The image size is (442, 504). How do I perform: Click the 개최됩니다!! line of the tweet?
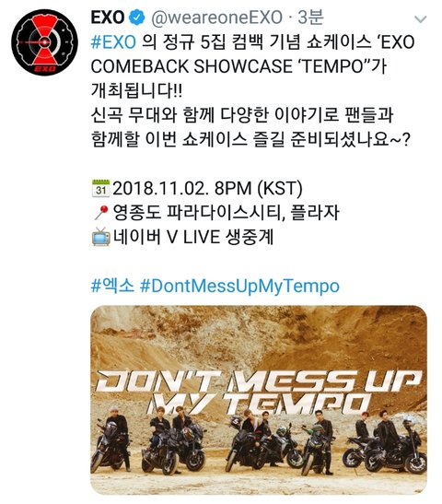pos(137,91)
